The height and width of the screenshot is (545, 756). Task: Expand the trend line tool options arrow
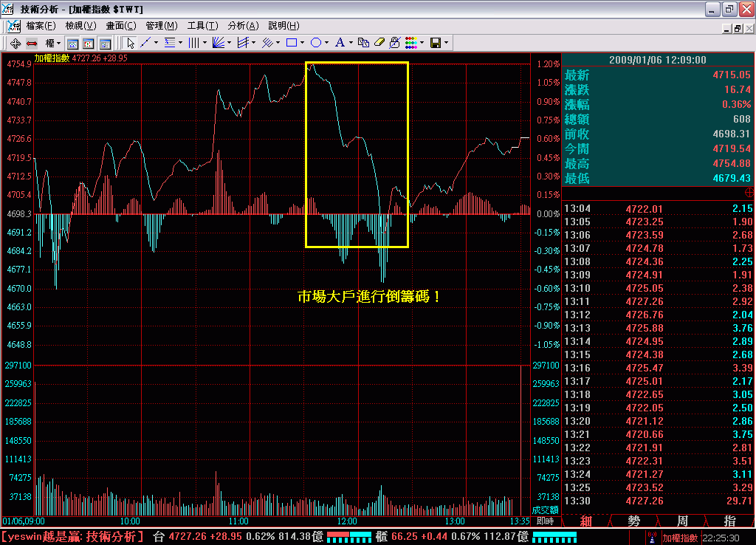[x=157, y=44]
